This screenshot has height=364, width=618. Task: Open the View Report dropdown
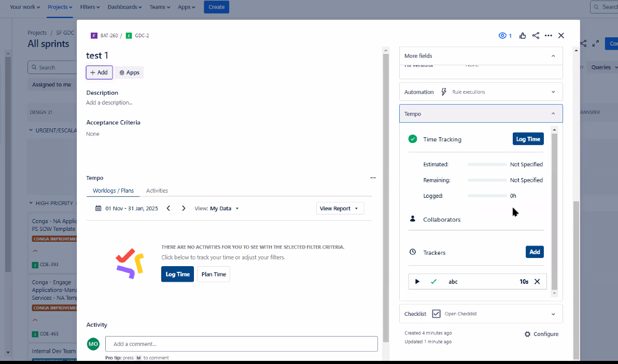[340, 208]
